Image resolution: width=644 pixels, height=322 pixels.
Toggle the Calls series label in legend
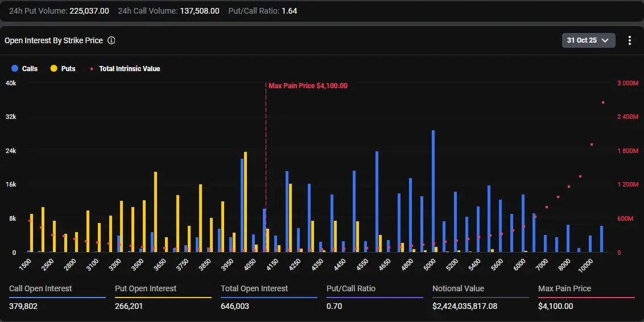(30, 68)
